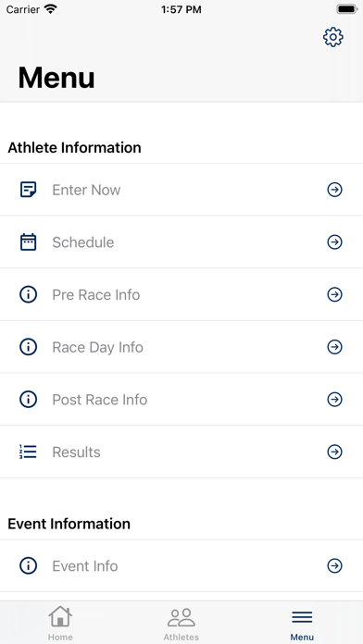
Task: Tap the Event Info icon
Action: (x=29, y=566)
